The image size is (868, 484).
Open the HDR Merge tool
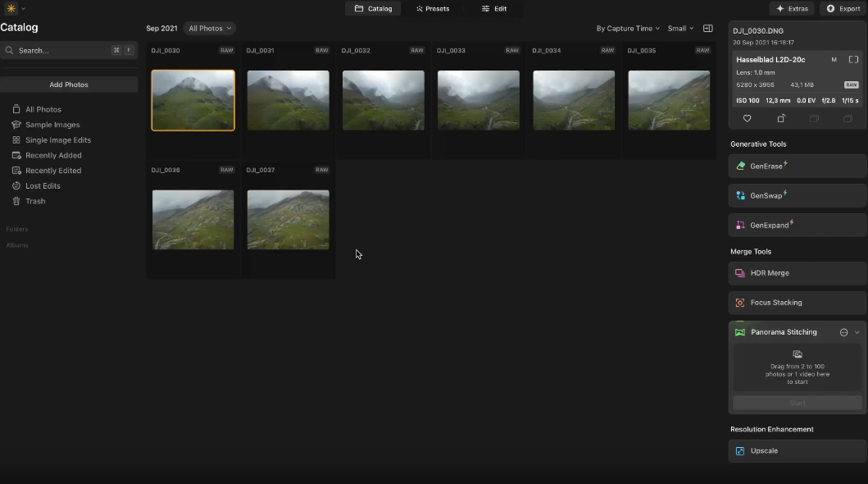click(x=796, y=273)
